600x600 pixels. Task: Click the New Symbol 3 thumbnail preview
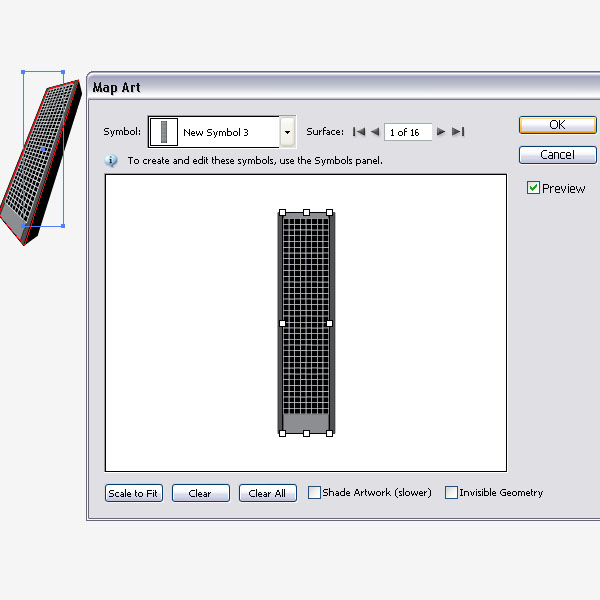tap(164, 132)
